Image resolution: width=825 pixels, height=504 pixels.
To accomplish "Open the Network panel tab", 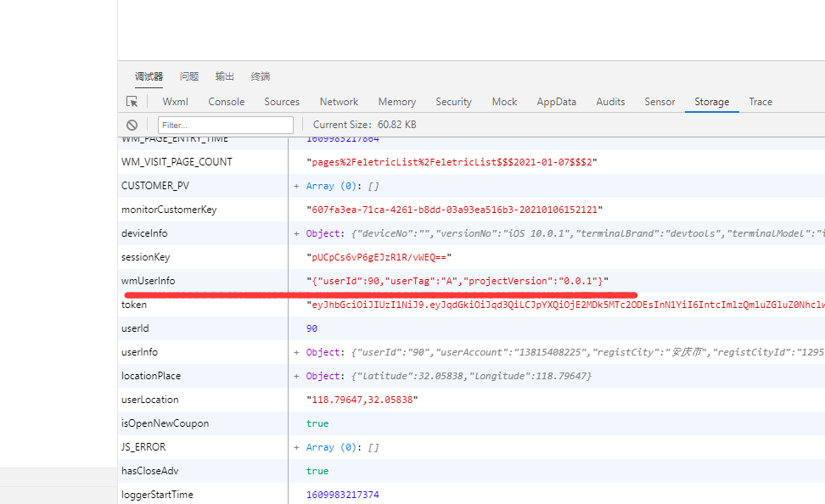I will [x=339, y=102].
